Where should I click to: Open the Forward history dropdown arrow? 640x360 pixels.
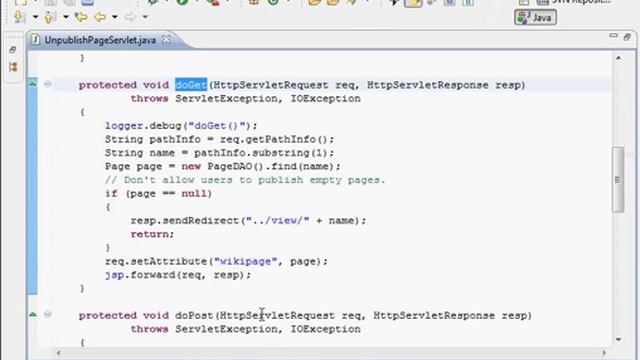pyautogui.click(x=145, y=17)
